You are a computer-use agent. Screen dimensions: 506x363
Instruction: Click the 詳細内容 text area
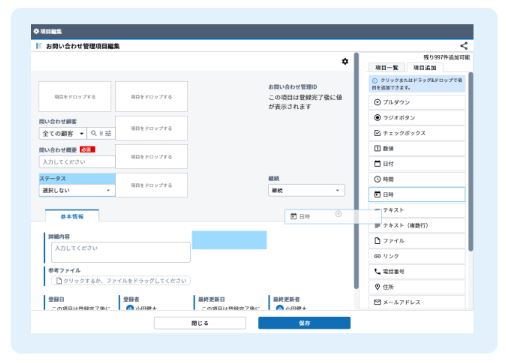[x=121, y=252]
